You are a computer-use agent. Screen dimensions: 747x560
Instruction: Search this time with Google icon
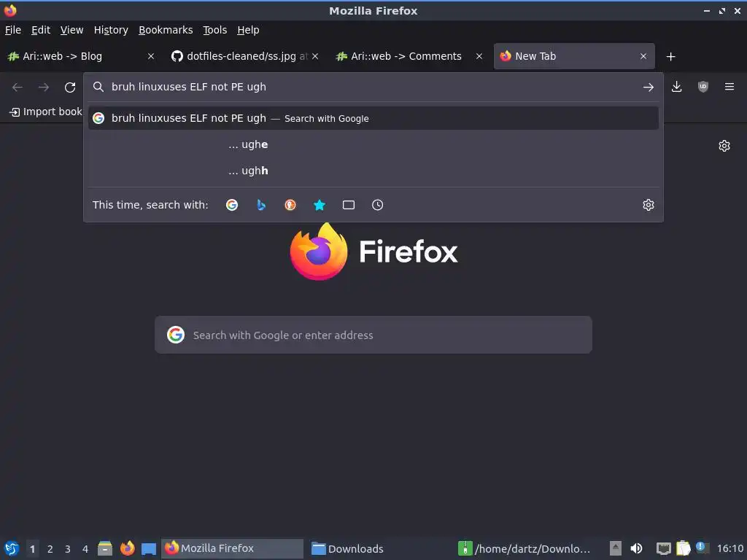click(x=232, y=205)
